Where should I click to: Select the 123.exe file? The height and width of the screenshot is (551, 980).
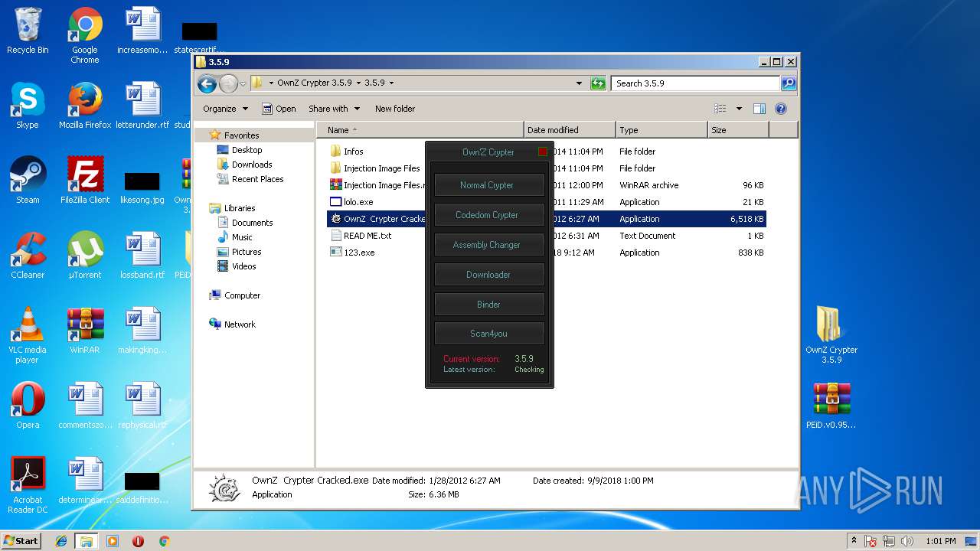(x=352, y=253)
